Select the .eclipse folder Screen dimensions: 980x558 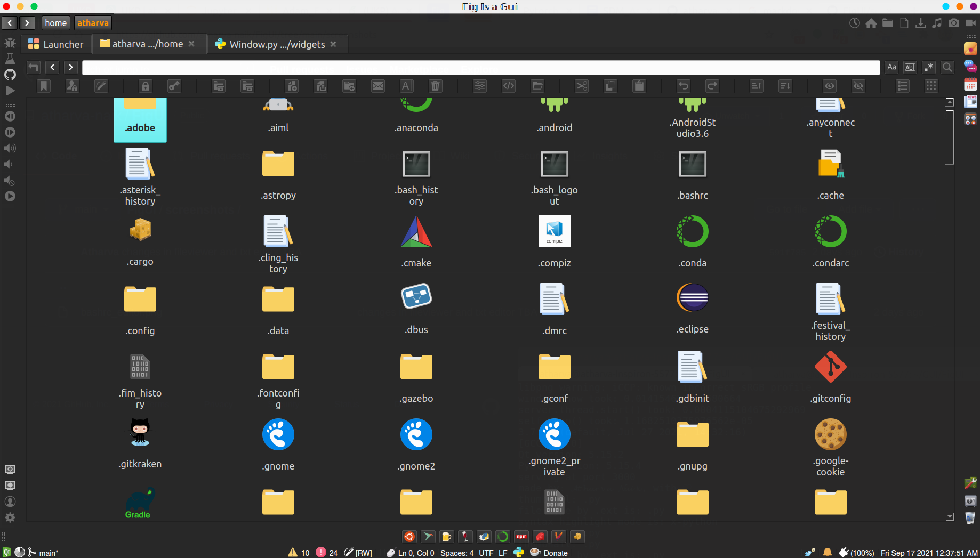pos(693,308)
